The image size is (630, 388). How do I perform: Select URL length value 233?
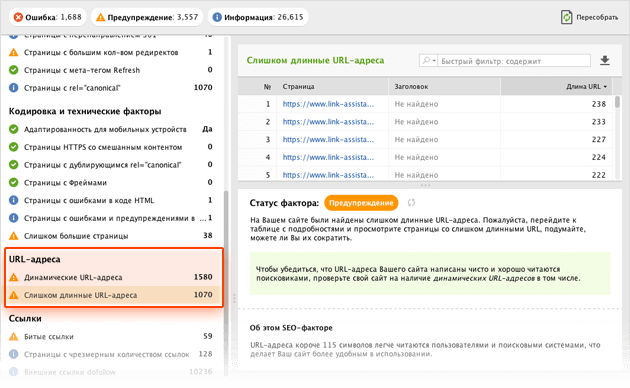[x=598, y=122]
